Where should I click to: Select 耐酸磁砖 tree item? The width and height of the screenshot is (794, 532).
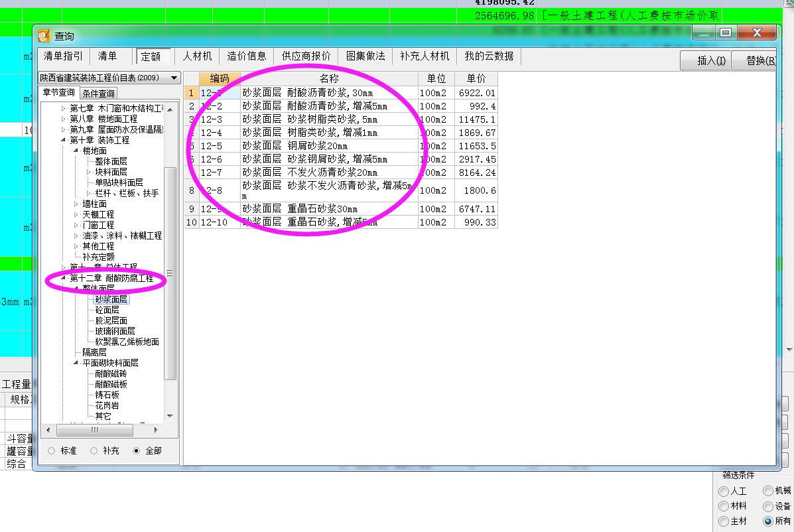111,373
